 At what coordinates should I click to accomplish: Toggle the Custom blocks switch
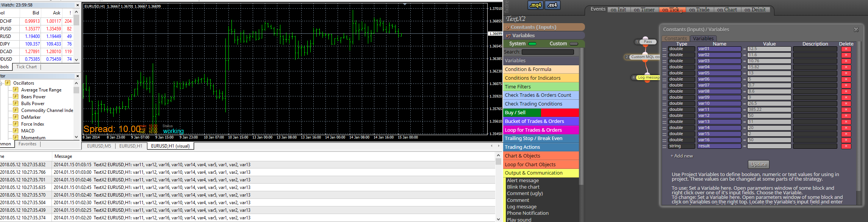[x=574, y=44]
